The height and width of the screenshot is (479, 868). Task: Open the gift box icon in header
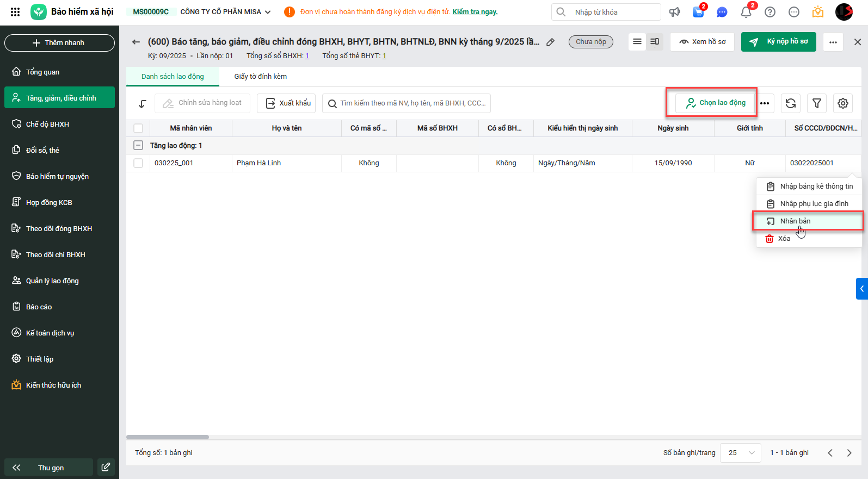click(818, 12)
